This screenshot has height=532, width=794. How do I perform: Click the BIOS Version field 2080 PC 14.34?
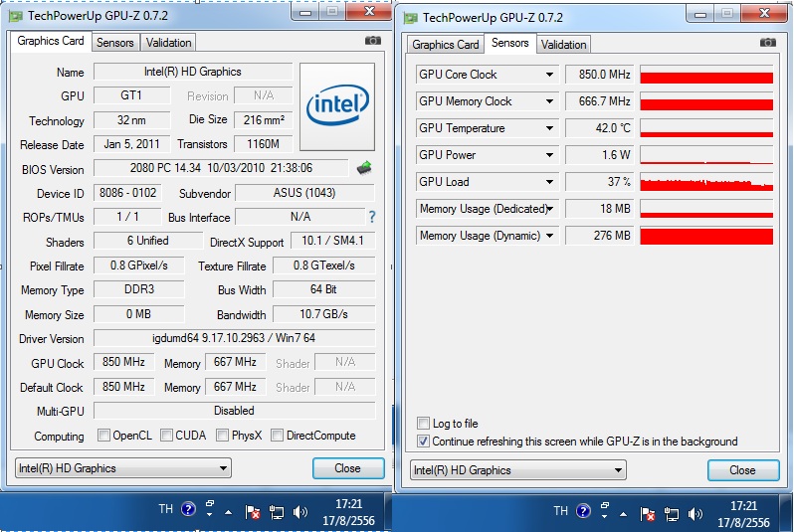221,168
